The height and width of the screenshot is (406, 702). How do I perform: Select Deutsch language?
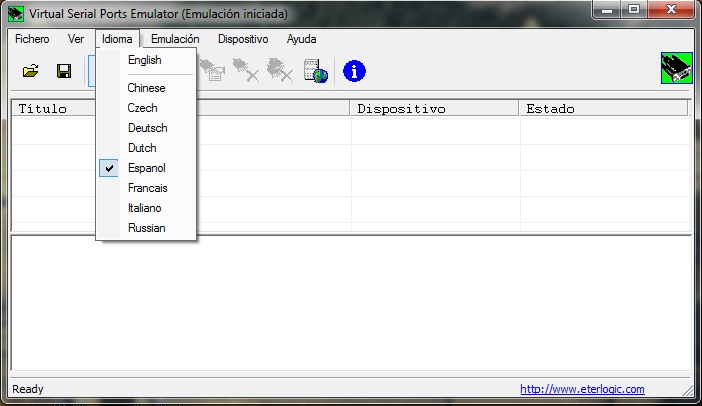pyautogui.click(x=146, y=128)
